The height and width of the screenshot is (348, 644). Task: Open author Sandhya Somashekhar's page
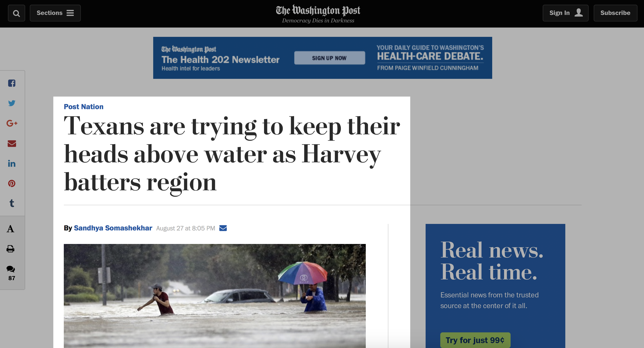pos(113,228)
